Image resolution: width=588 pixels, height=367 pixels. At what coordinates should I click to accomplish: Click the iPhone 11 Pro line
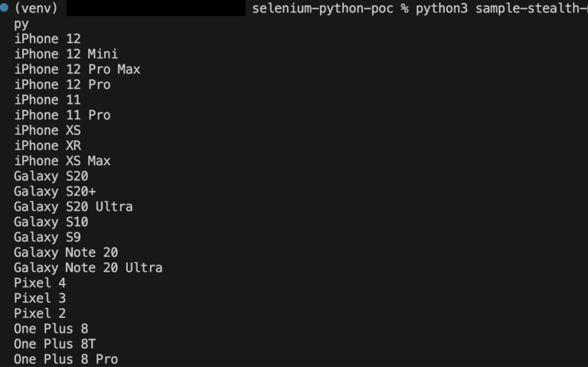[x=62, y=115]
